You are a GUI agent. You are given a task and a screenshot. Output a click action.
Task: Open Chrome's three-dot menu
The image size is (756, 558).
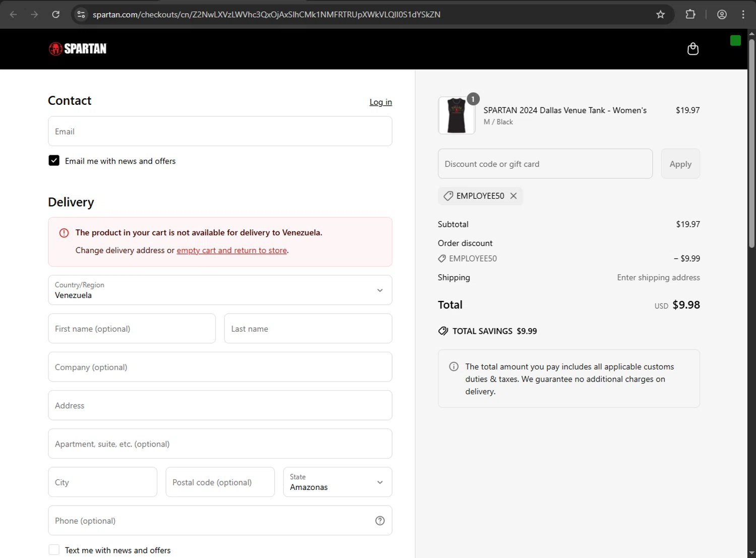[x=743, y=15]
